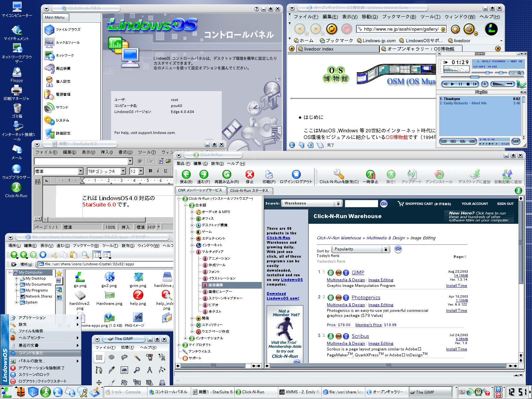Toggle the XMMS playlist PL button

coord(519,73)
